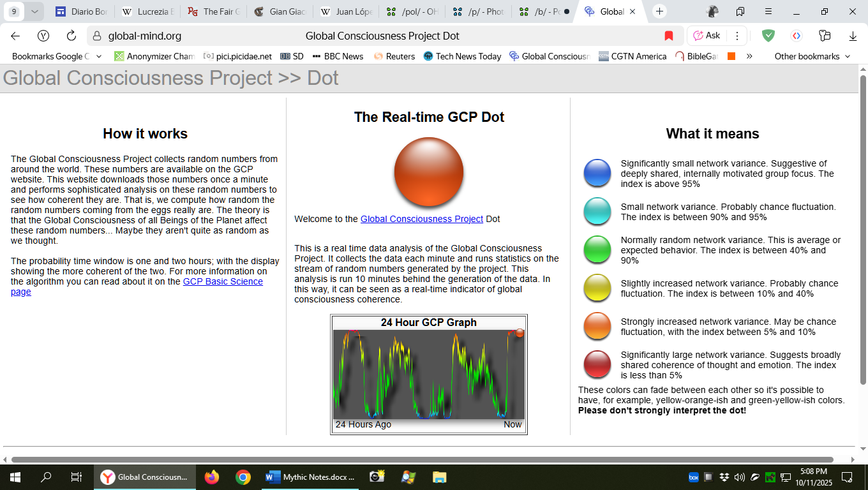This screenshot has height=490, width=868.
Task: Click the dark red dot in the legend
Action: tap(597, 364)
